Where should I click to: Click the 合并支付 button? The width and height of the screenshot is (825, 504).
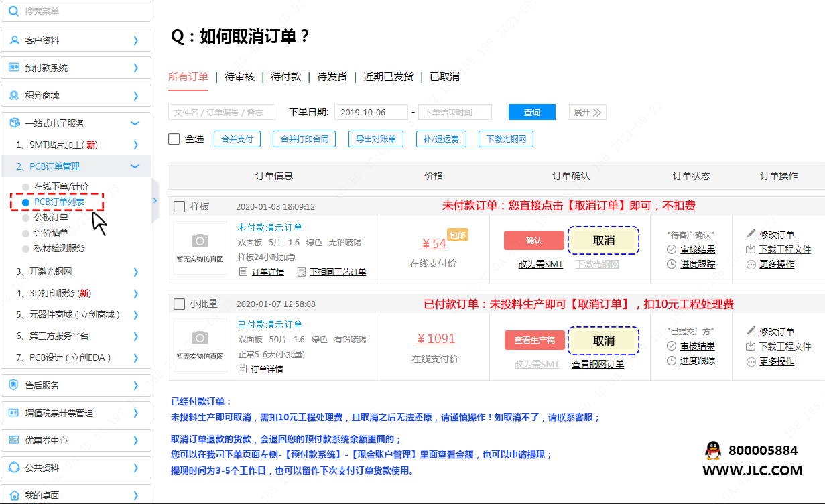237,139
